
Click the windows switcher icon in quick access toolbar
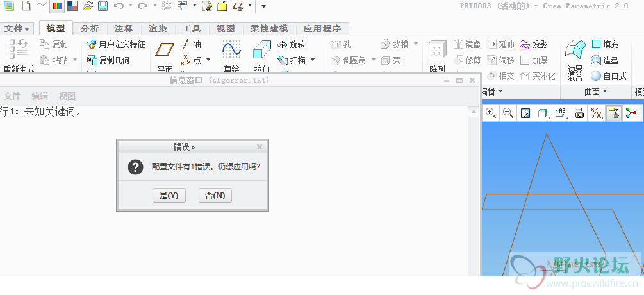pos(182,6)
